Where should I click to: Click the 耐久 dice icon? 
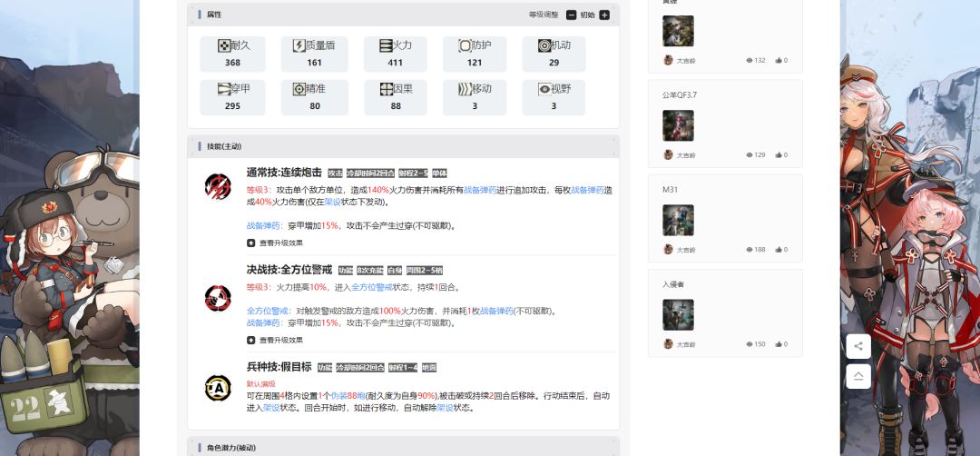224,45
